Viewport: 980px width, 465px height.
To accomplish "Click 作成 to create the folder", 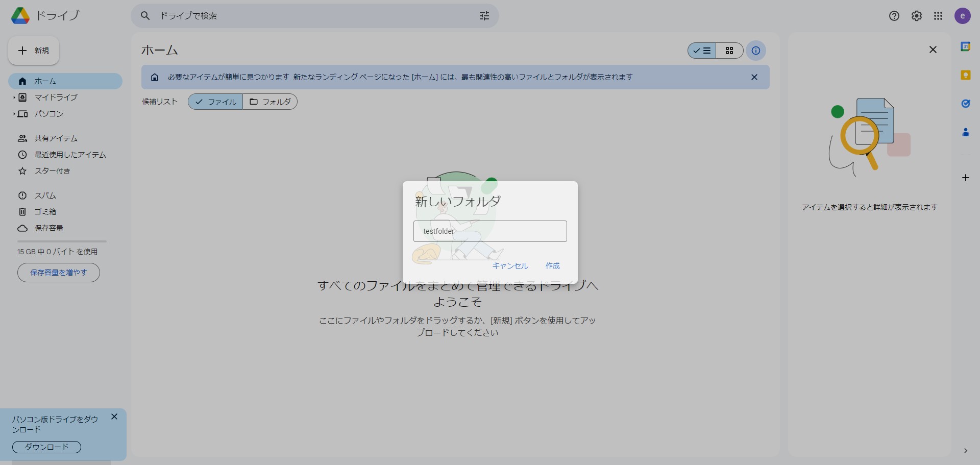I will pyautogui.click(x=552, y=266).
